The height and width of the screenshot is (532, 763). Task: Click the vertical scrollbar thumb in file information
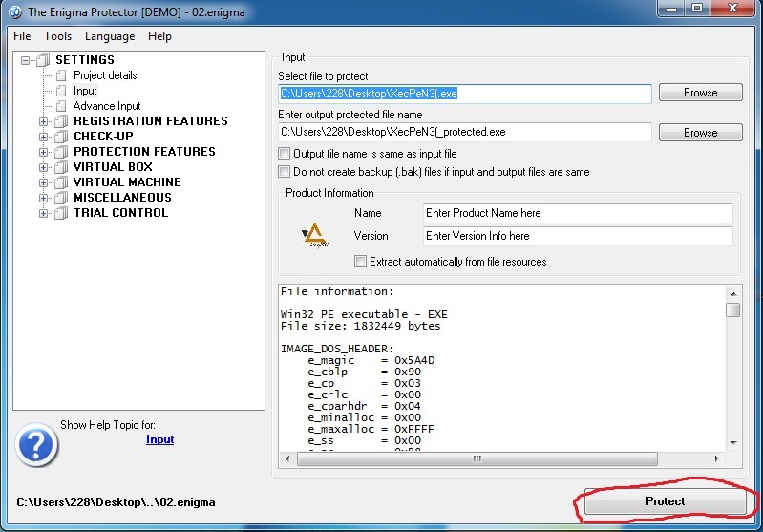[x=732, y=309]
